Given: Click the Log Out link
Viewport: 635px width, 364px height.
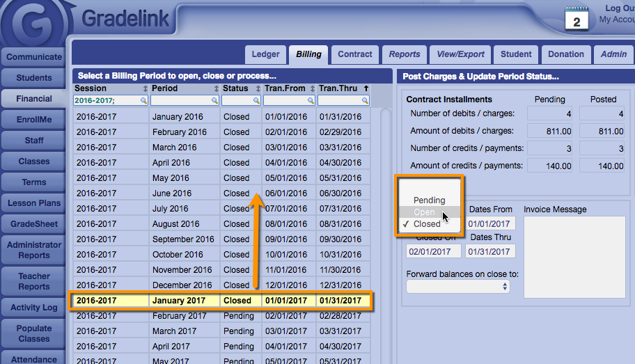Looking at the screenshot, I should pos(619,8).
